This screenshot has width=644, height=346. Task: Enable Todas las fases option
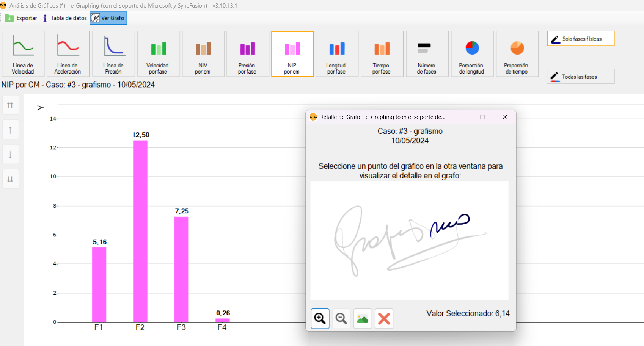tap(580, 77)
